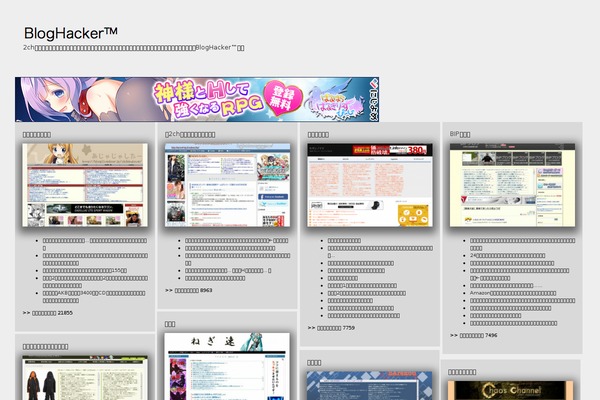Follow the '>>' link showing 8963
Image resolution: width=600 pixels, height=400 pixels.
[x=189, y=290]
